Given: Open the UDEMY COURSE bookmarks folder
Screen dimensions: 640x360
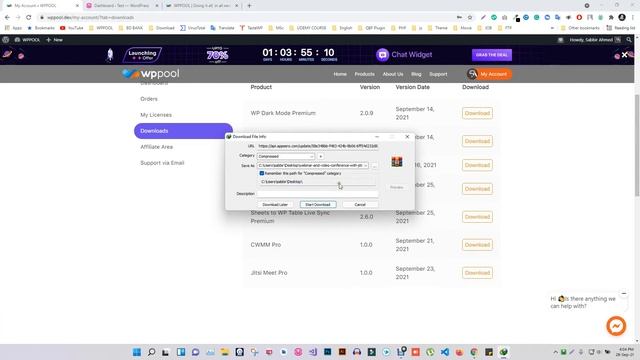Looking at the screenshot, I should tap(308, 28).
